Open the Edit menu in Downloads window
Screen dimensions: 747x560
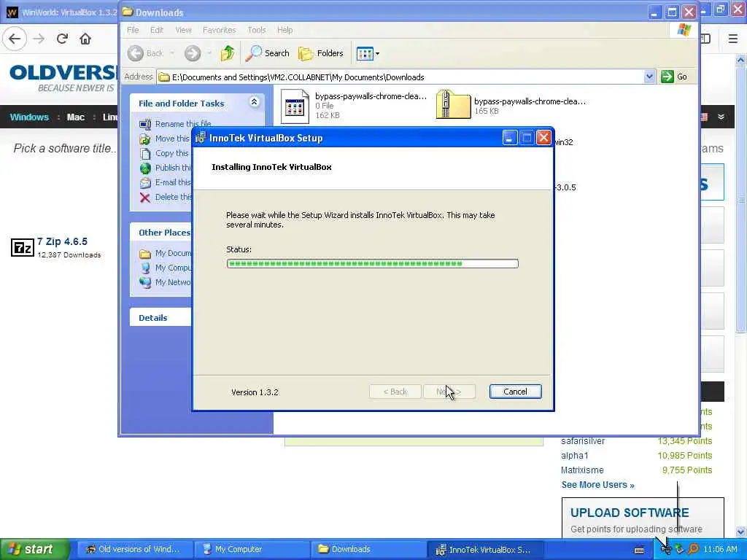[156, 30]
